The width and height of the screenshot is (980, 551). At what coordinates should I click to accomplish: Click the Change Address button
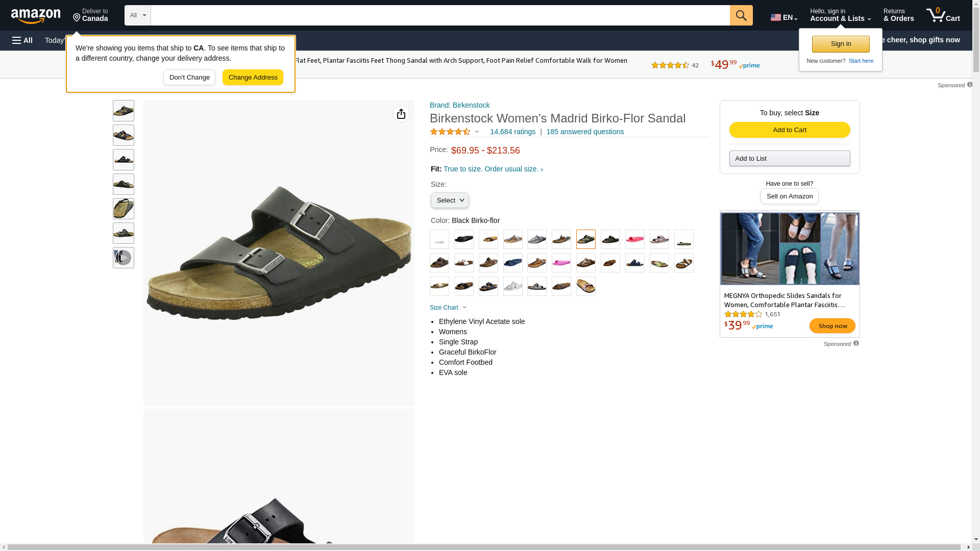253,78
